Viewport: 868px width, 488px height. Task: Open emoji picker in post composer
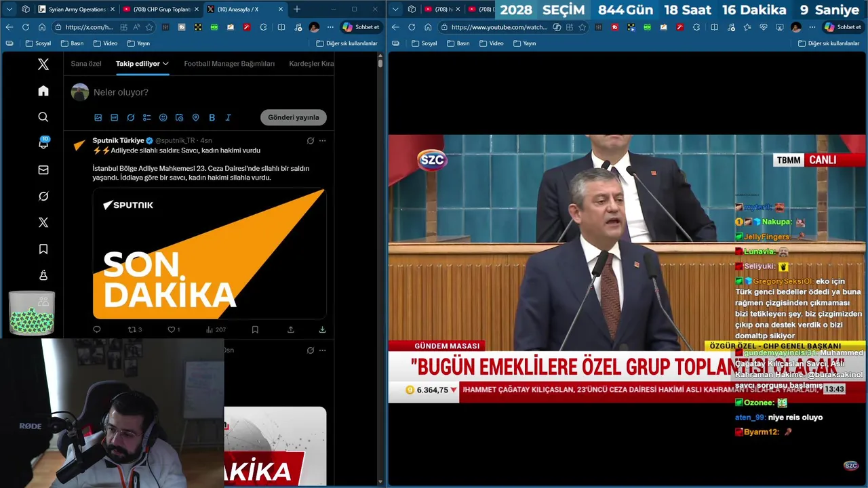point(163,117)
